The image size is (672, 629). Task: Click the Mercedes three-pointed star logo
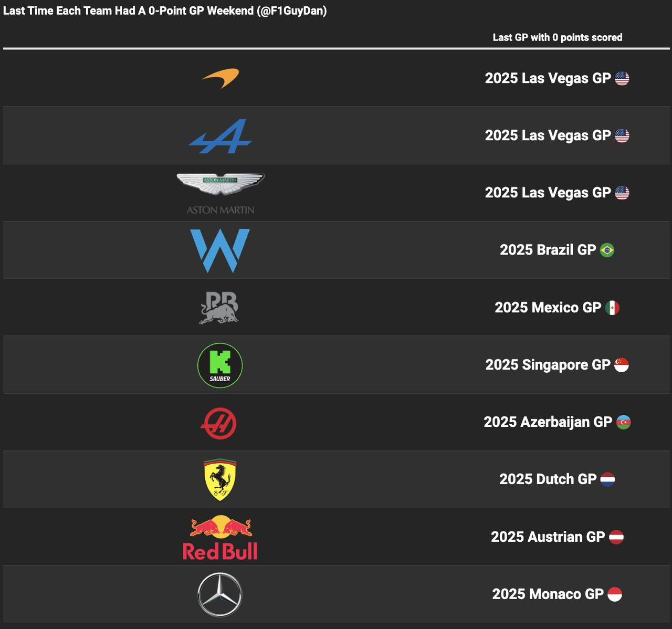[220, 595]
